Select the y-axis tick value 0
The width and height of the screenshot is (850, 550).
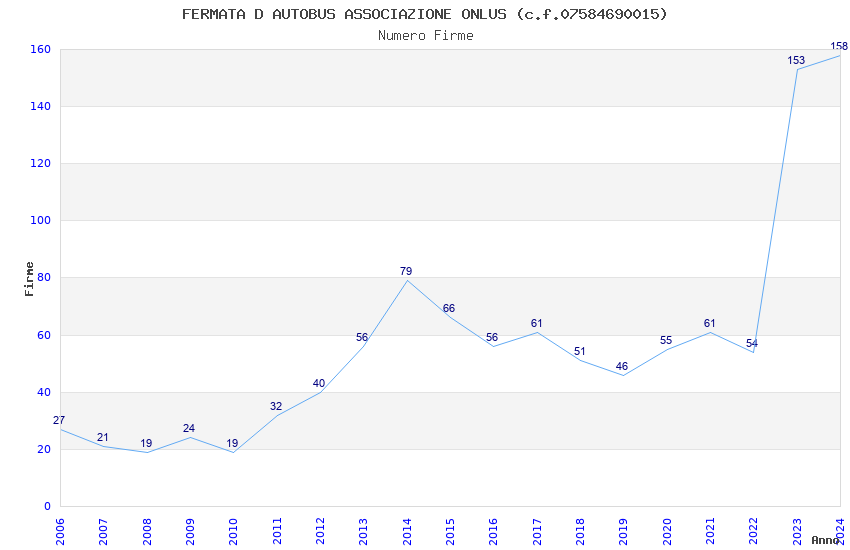[47, 506]
